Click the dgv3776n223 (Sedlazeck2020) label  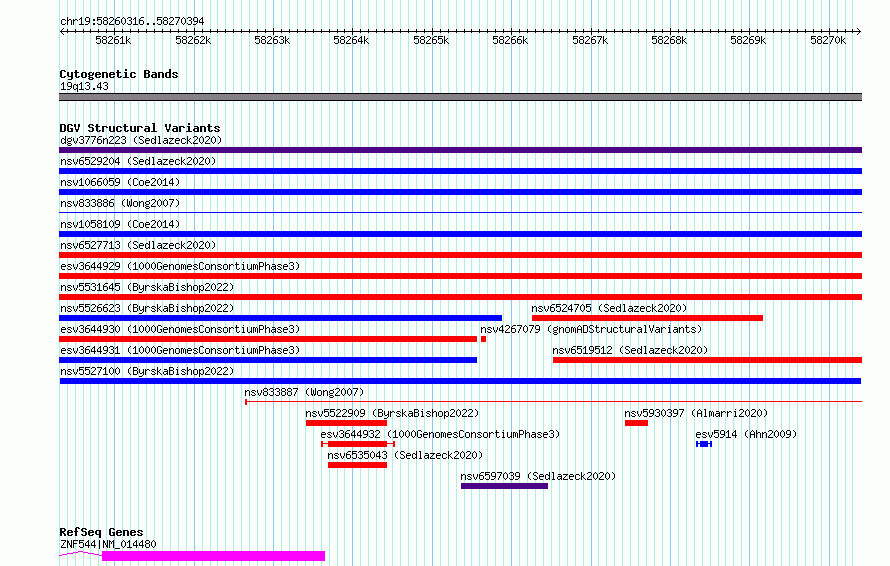[141, 140]
